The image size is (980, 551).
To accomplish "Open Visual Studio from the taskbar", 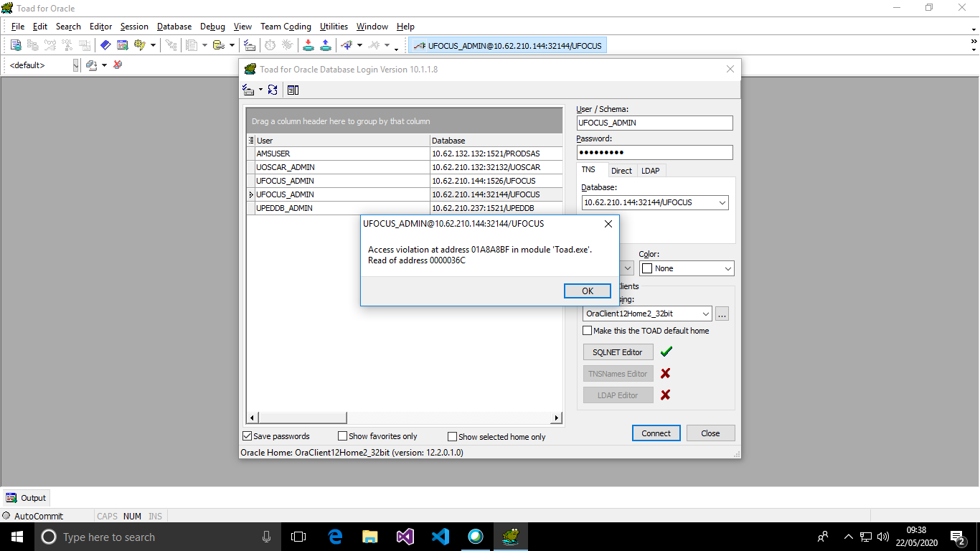I will 405,537.
